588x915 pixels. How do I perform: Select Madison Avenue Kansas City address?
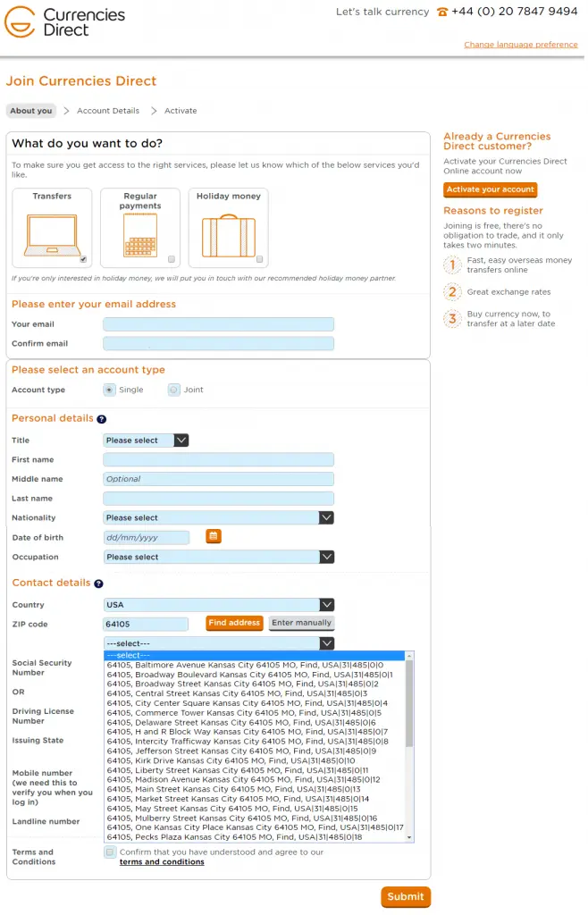[x=255, y=779]
